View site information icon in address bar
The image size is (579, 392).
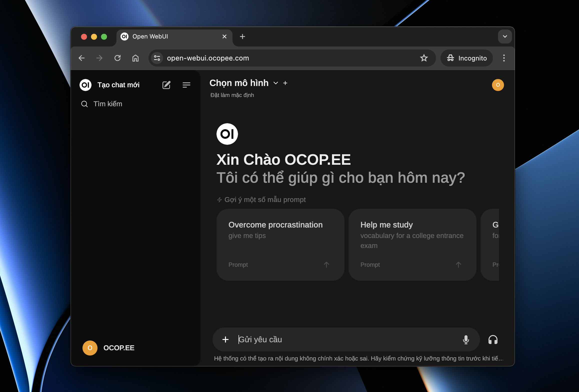coord(157,58)
